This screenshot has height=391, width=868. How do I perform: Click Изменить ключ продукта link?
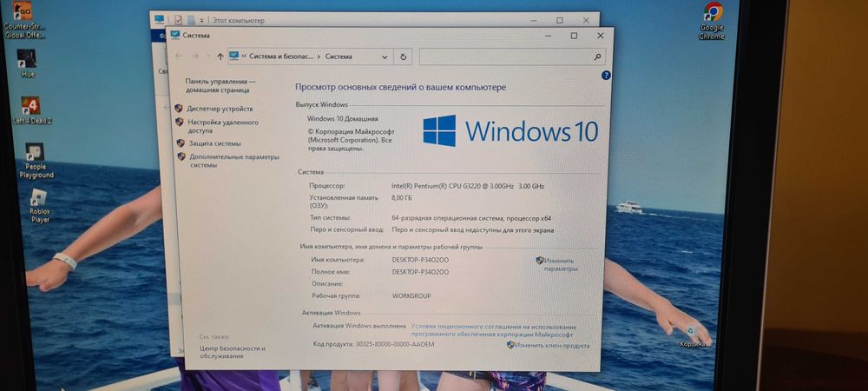[x=551, y=345]
